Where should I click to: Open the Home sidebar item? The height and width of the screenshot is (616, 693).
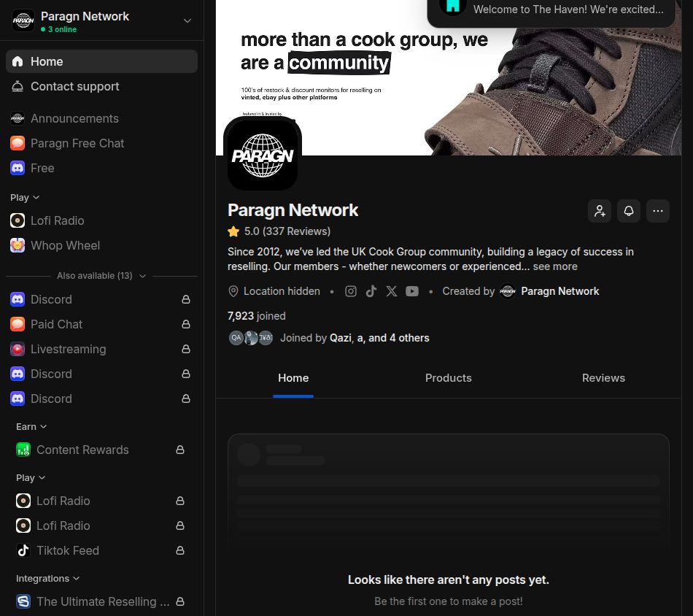click(101, 61)
